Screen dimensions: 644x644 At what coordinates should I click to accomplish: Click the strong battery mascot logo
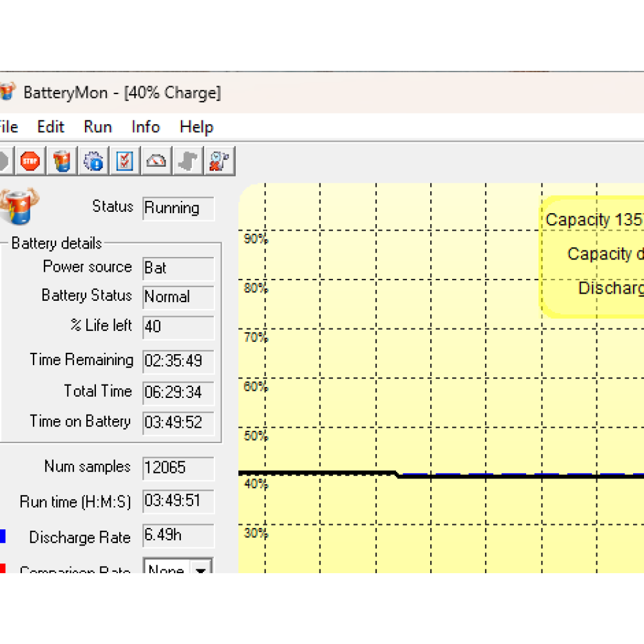17,206
